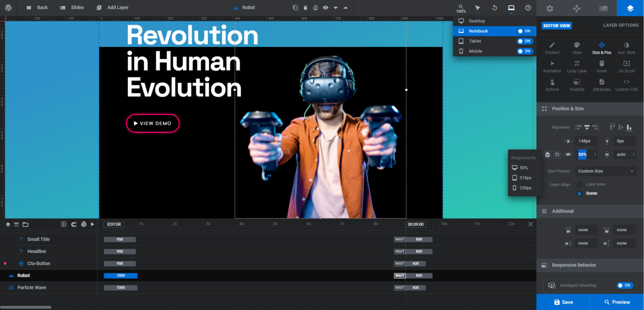Select the Particle Wave layer row
Viewport: 644px width, 310px height.
(31, 288)
